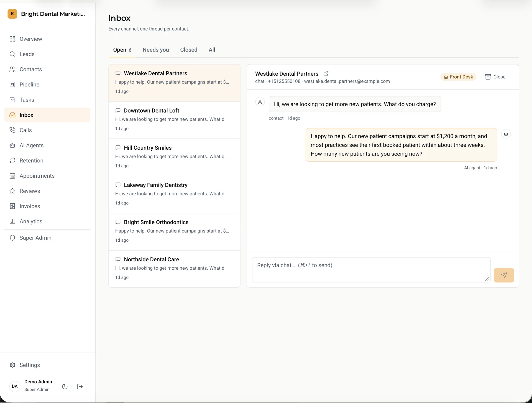Viewport: 532px width, 403px height.
Task: Click the contact's first message bubble
Action: [355, 104]
